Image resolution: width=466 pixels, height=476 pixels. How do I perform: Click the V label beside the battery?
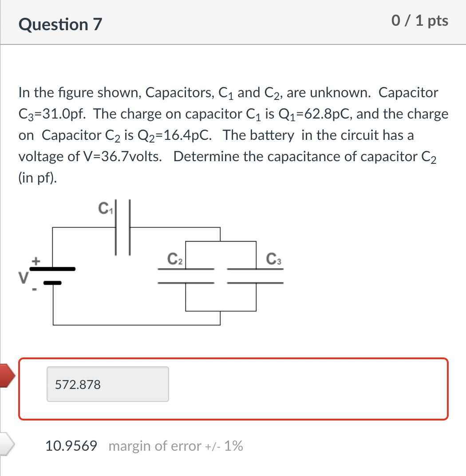(x=23, y=278)
